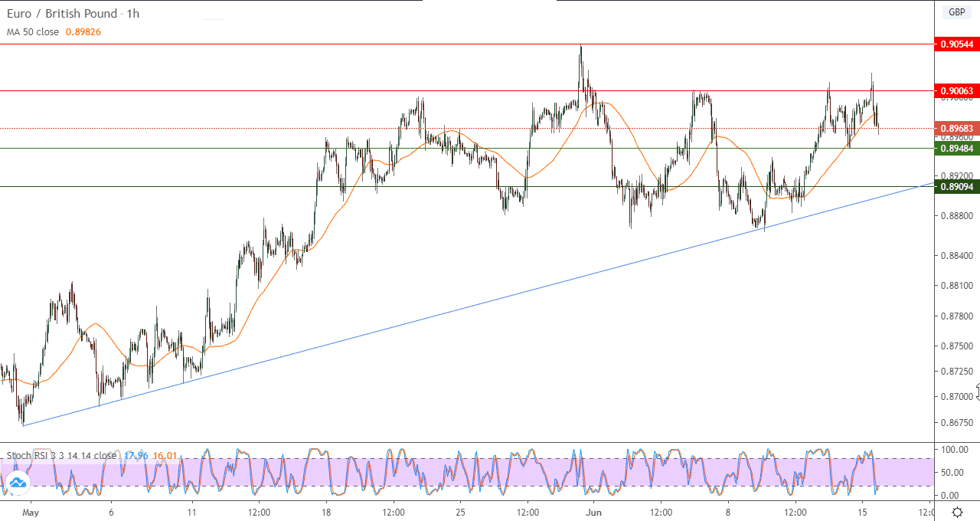
Task: Click the 11 date label on time axis
Action: [x=192, y=512]
